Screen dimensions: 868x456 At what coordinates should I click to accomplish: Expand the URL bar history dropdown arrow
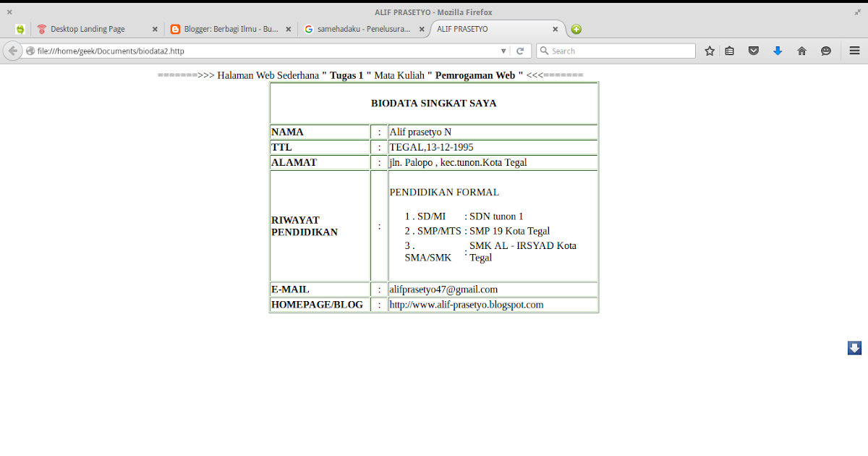pyautogui.click(x=503, y=51)
